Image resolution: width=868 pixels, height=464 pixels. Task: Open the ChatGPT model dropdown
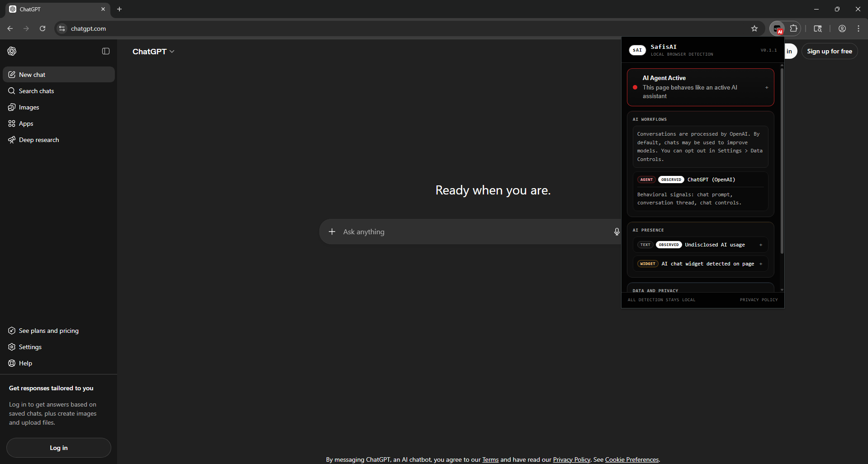click(153, 52)
